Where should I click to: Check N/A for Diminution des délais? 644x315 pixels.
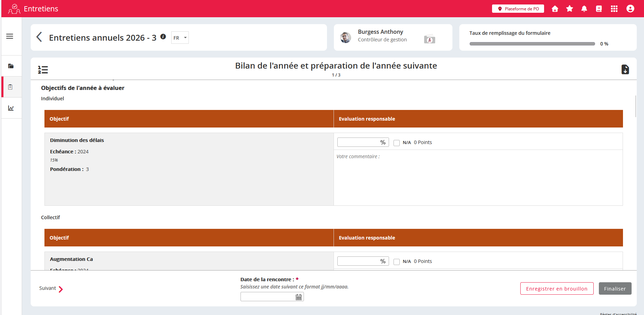397,143
